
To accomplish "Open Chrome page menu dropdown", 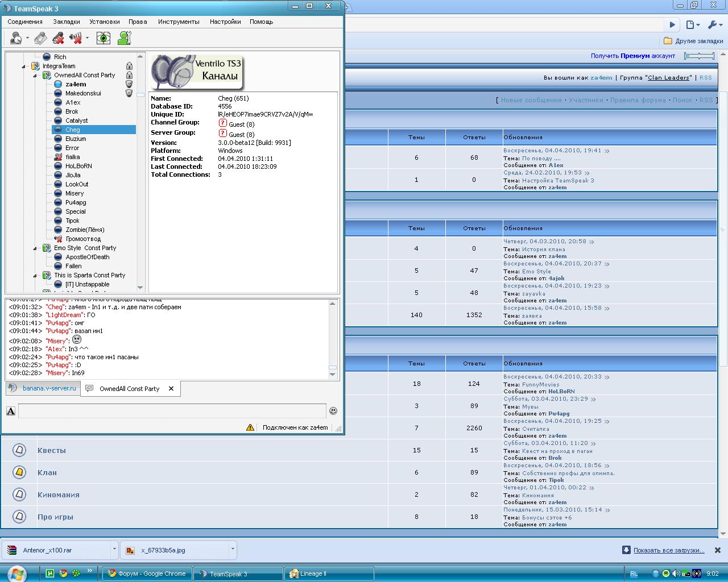I will [x=693, y=24].
